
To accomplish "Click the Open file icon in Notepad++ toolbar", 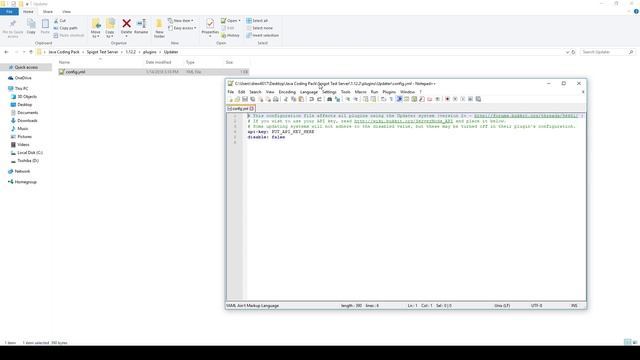I will click(237, 99).
